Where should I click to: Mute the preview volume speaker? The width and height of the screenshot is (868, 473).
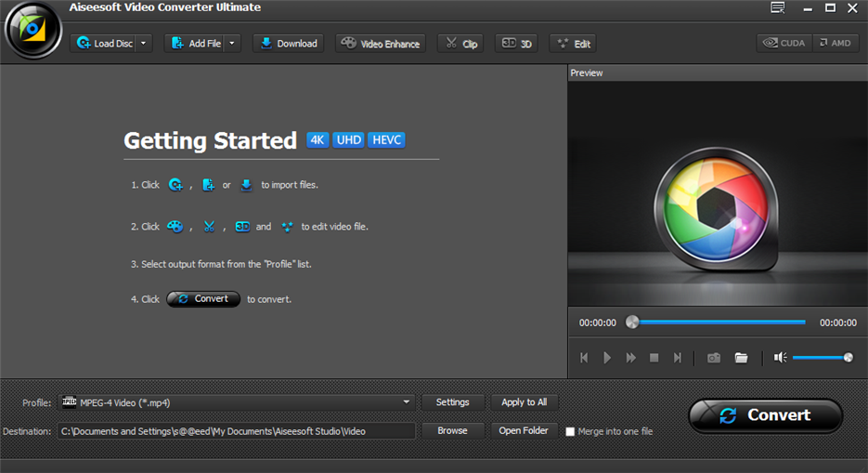(780, 358)
